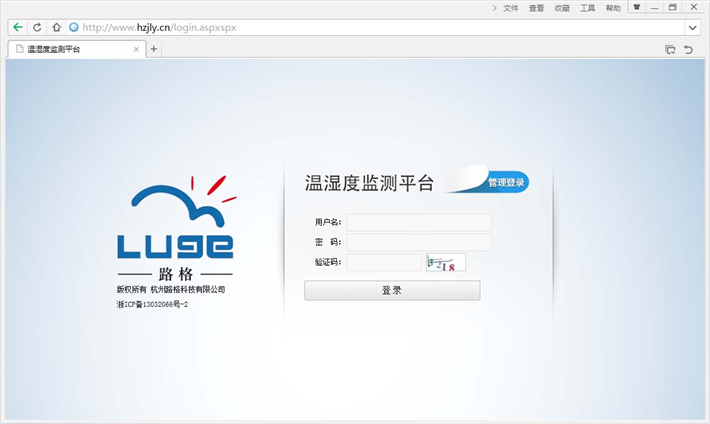
Task: Expand the address bar history dropdown
Action: (692, 28)
